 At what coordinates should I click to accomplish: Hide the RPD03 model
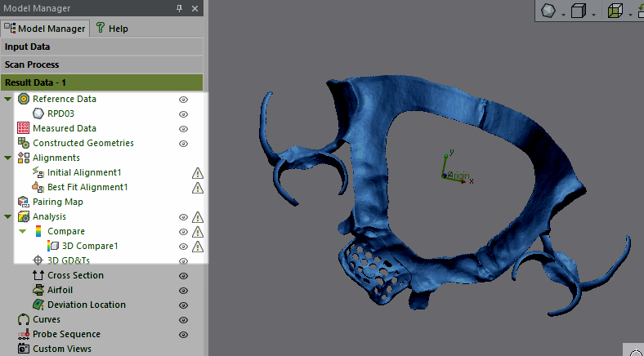183,114
